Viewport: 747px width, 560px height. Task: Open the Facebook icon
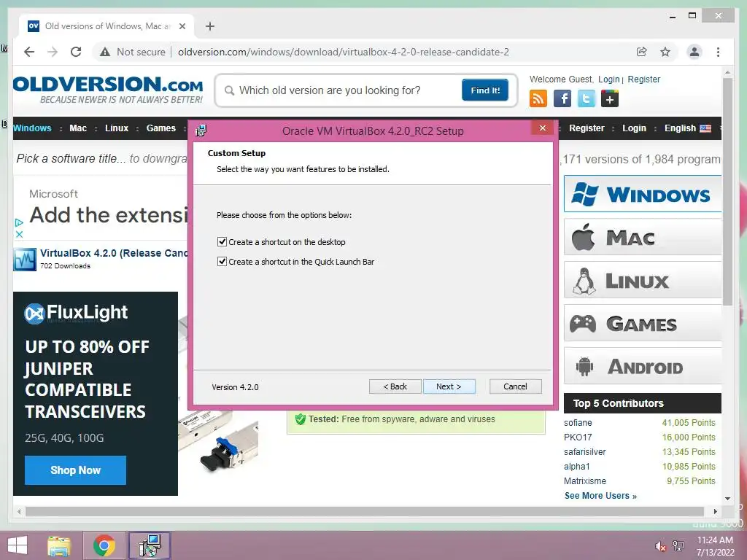coord(562,99)
